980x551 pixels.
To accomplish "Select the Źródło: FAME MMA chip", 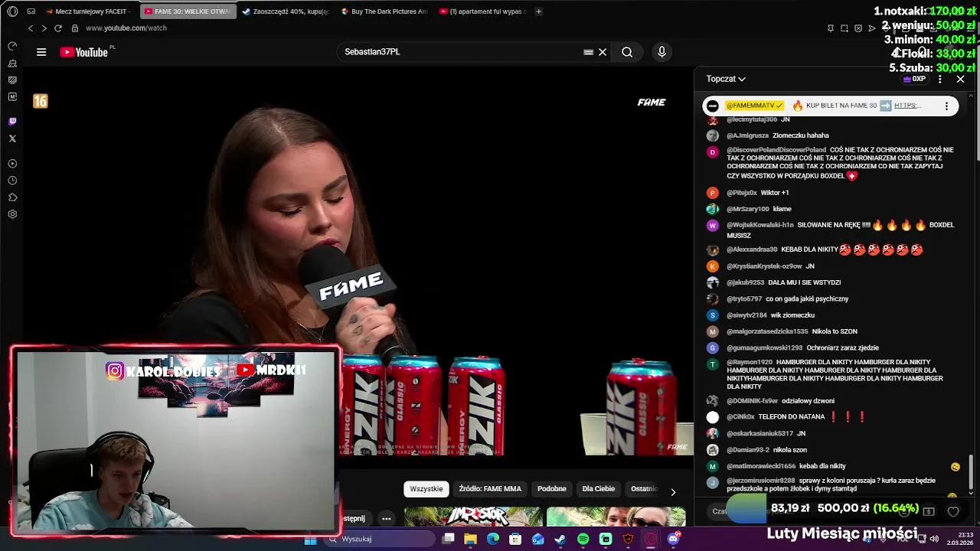I will pos(490,489).
